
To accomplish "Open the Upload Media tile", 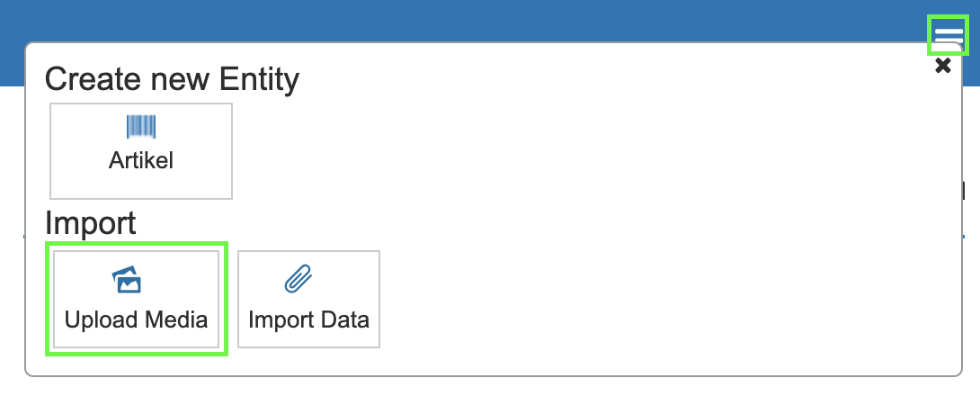I will 137,299.
